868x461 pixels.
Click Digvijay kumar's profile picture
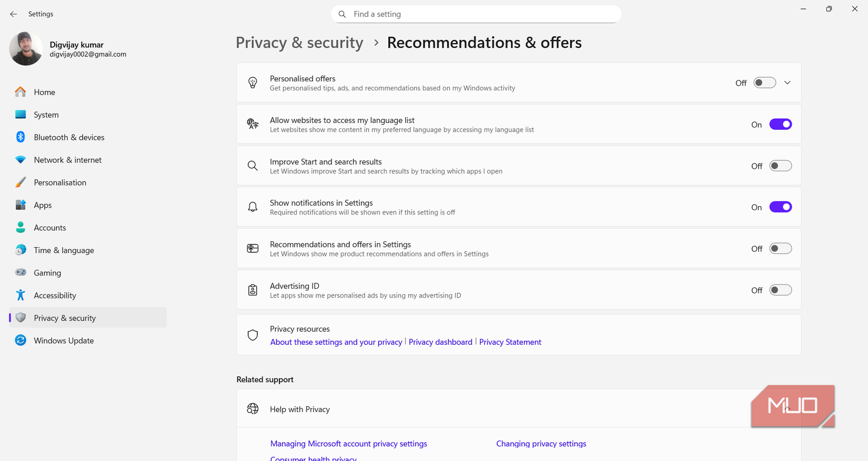25,48
